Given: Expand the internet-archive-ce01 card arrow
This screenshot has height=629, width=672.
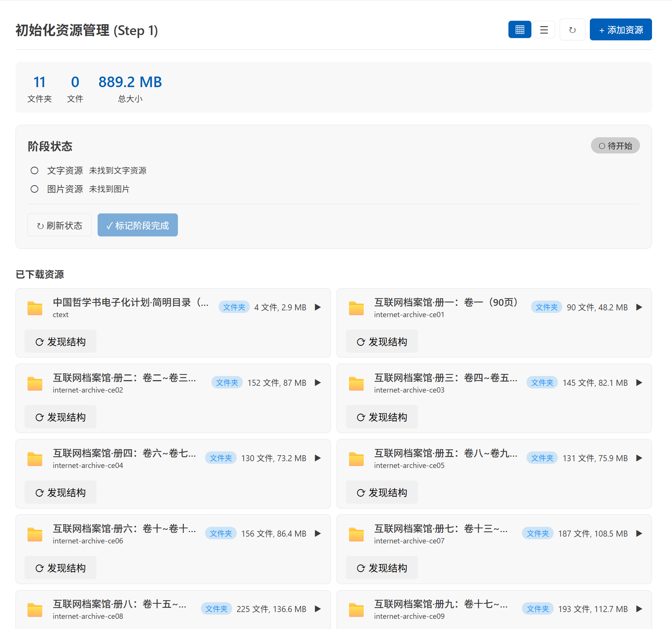Looking at the screenshot, I should pos(639,307).
